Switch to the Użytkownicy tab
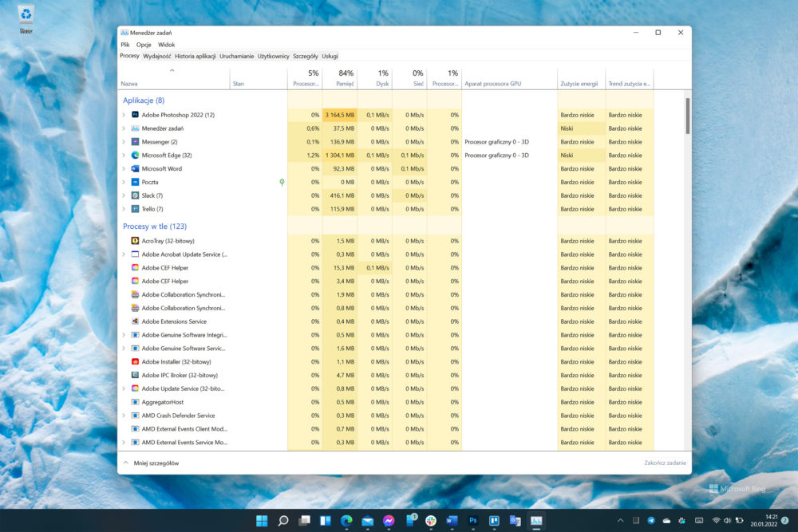Screen dimensions: 798x532 (x=273, y=56)
